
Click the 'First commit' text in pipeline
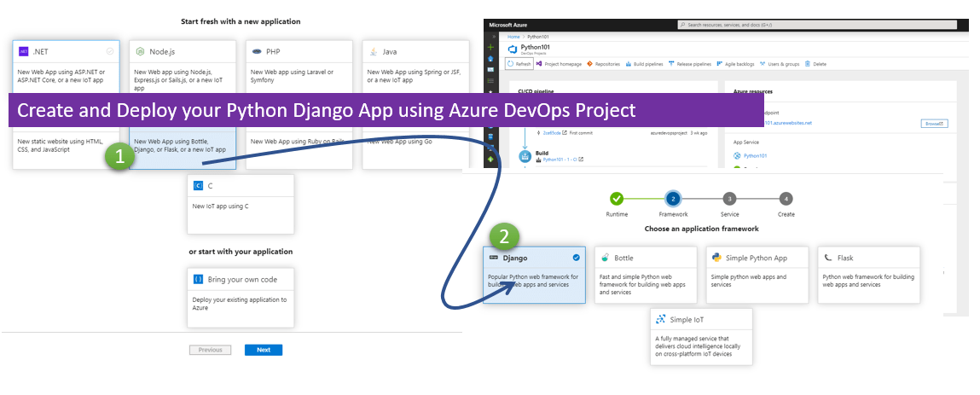[581, 132]
